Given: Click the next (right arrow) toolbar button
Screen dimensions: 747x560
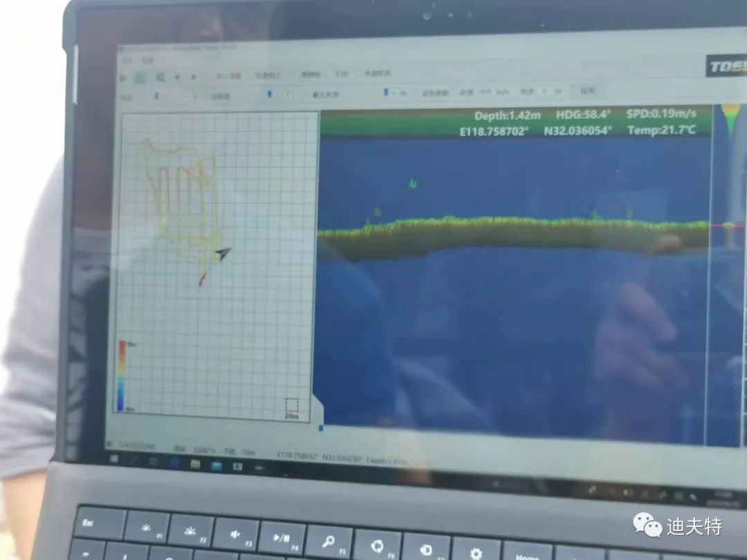Looking at the screenshot, I should pyautogui.click(x=194, y=77).
